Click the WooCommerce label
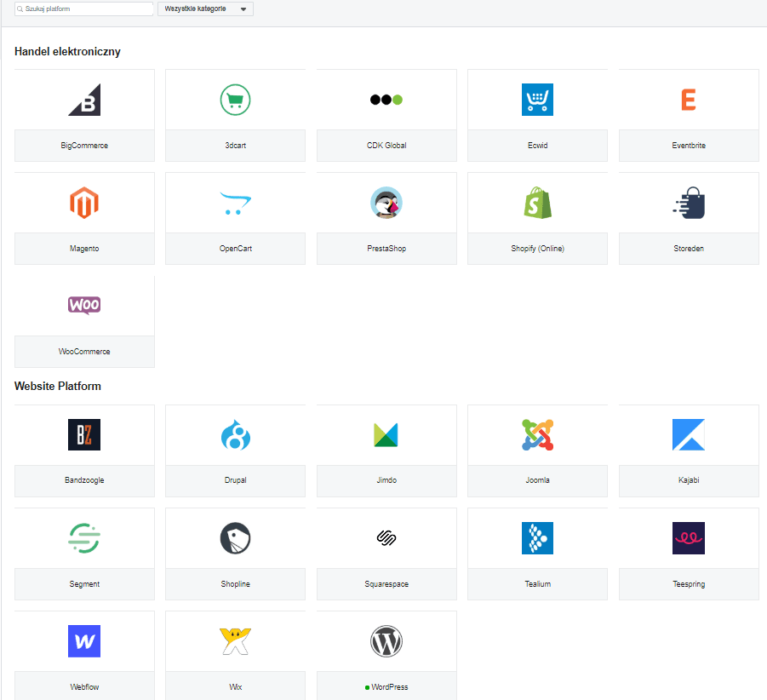Image resolution: width=767 pixels, height=700 pixels. (84, 351)
